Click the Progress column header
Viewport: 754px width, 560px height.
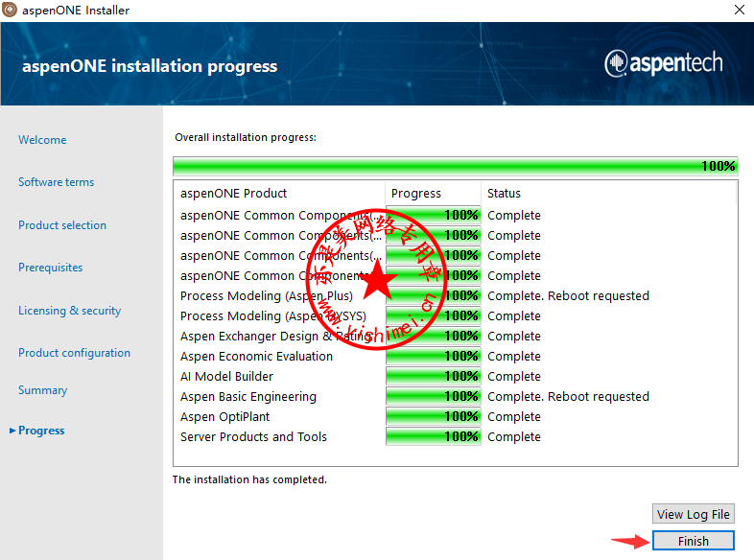[433, 194]
